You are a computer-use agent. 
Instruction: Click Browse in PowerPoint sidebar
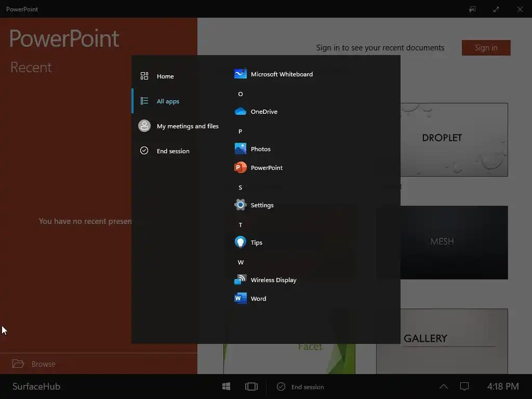tap(44, 364)
